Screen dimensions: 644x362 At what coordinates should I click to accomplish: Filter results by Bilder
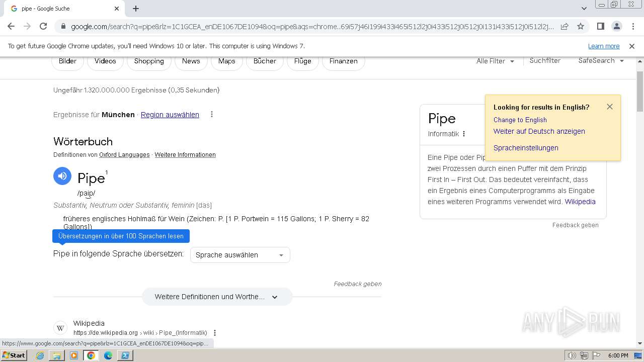pyautogui.click(x=67, y=61)
